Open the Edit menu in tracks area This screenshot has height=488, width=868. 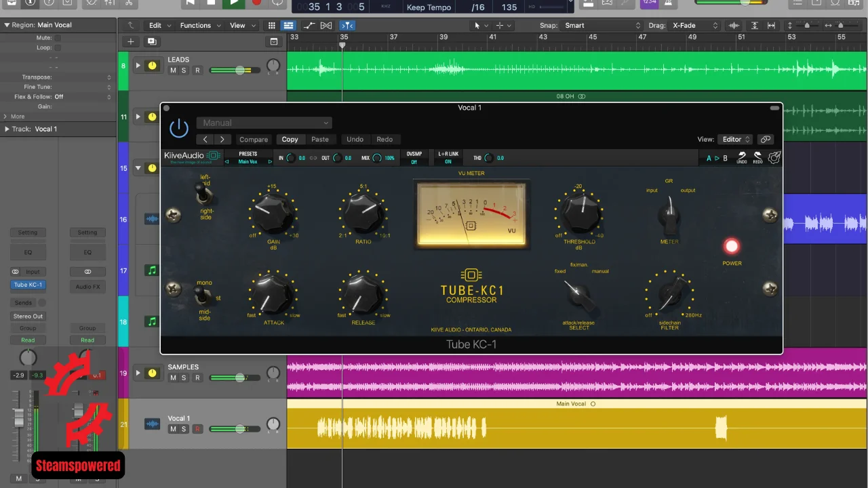pos(159,26)
